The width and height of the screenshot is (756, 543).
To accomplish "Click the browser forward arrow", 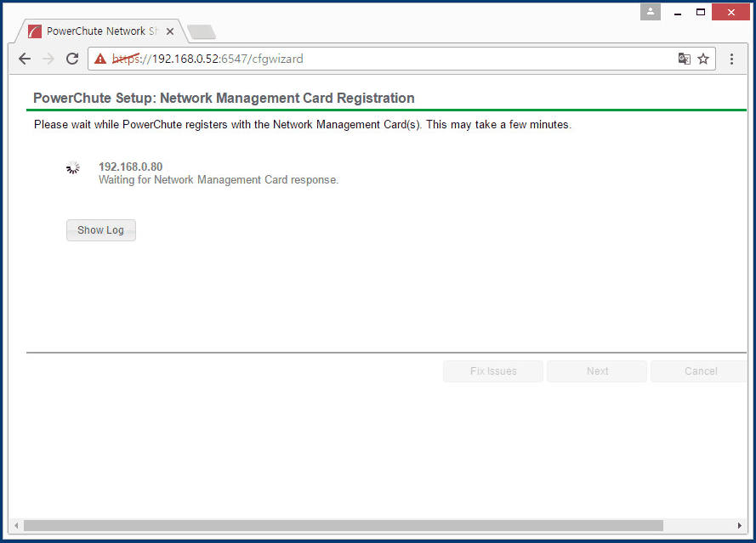I will pyautogui.click(x=48, y=59).
